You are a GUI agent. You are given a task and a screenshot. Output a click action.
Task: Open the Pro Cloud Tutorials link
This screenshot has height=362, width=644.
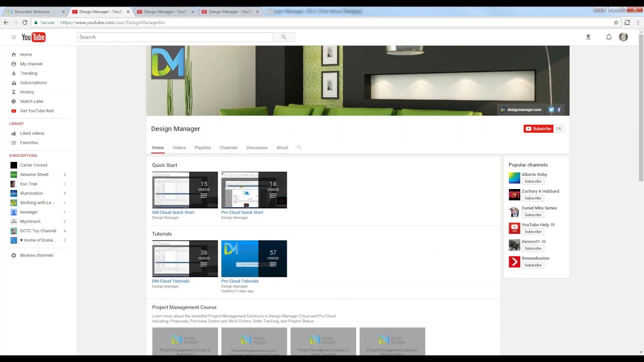[x=240, y=281]
